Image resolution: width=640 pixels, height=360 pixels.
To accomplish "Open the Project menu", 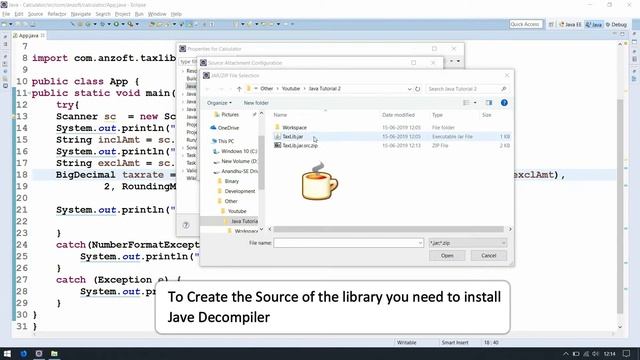I will 122,14.
